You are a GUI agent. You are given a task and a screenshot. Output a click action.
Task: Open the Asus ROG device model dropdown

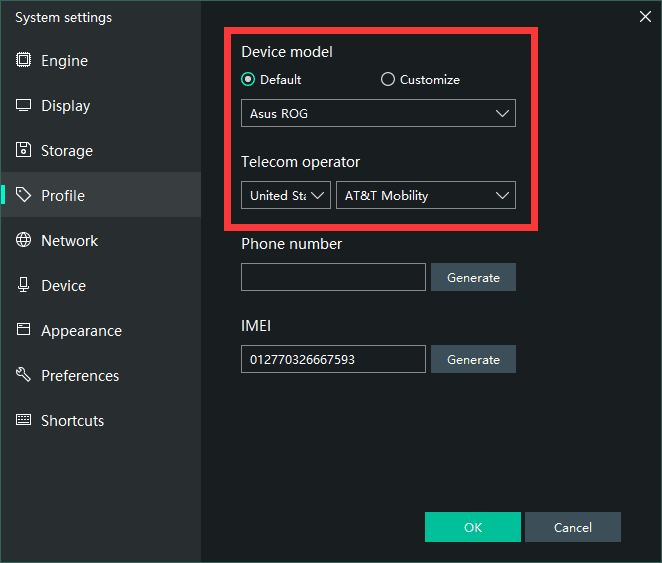378,114
